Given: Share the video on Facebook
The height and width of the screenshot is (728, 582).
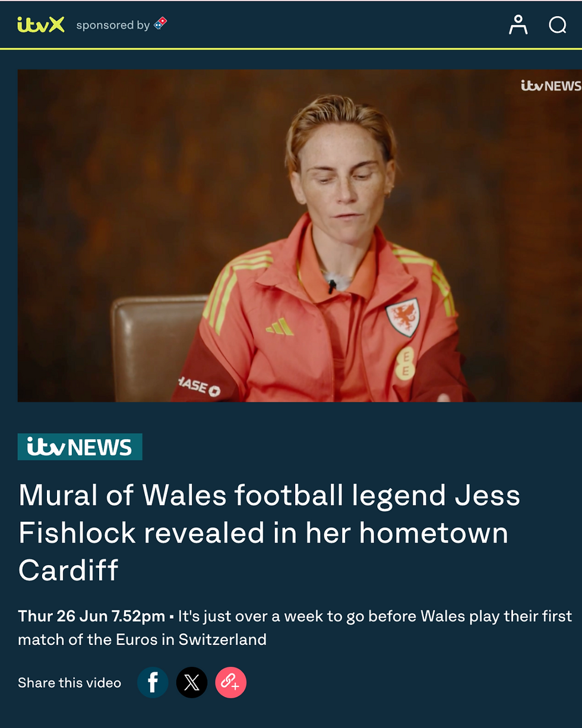Looking at the screenshot, I should click(153, 682).
